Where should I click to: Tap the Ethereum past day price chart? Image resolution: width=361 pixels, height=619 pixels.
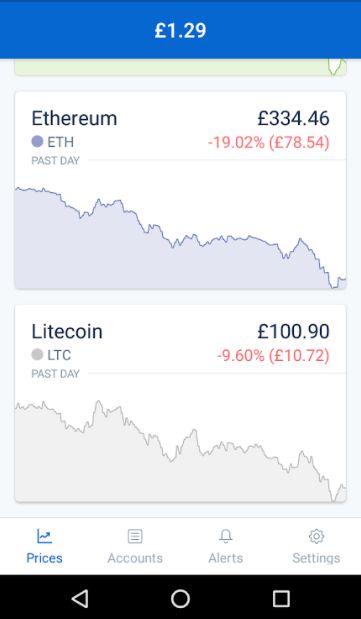coord(180,237)
